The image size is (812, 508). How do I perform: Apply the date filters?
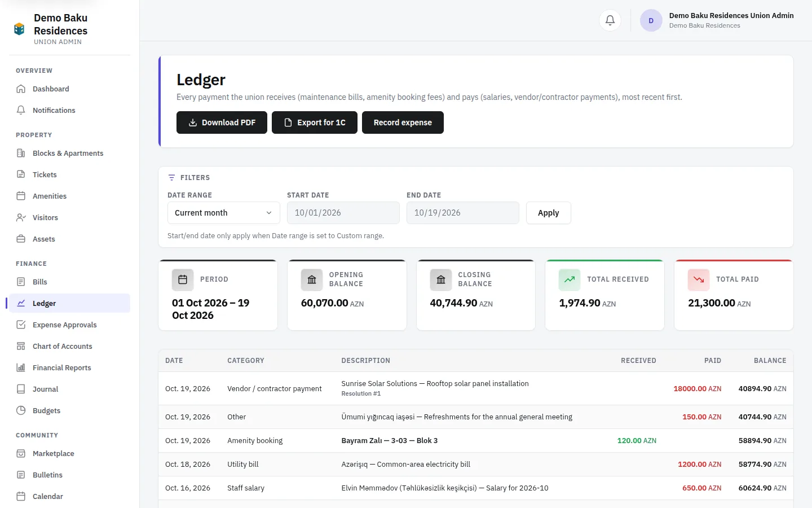(x=548, y=213)
